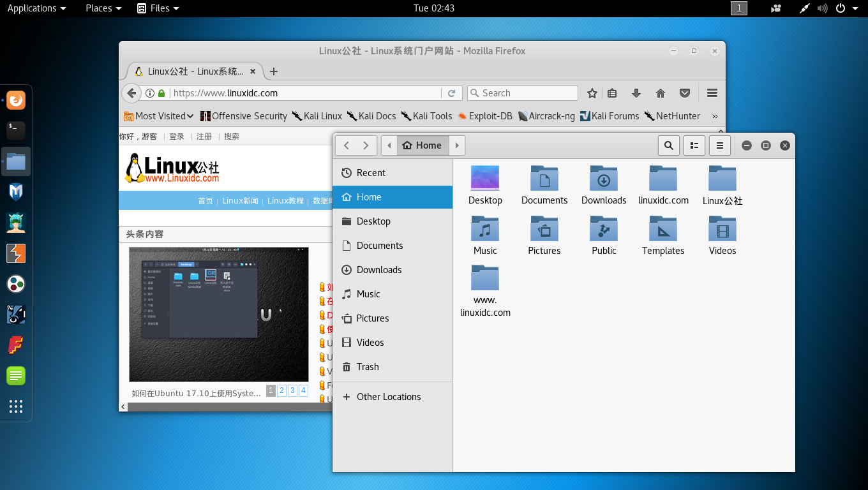868x490 pixels.
Task: Open Firefox from the dock
Action: [x=16, y=100]
